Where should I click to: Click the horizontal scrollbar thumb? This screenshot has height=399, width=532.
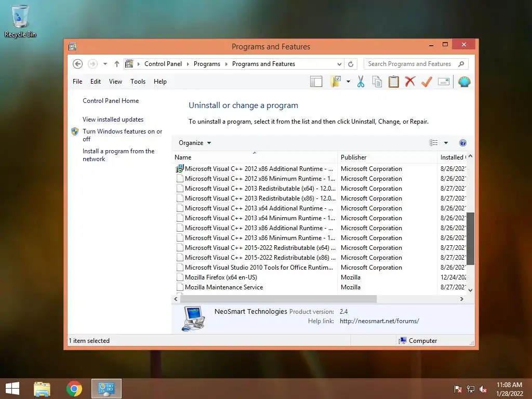278,299
